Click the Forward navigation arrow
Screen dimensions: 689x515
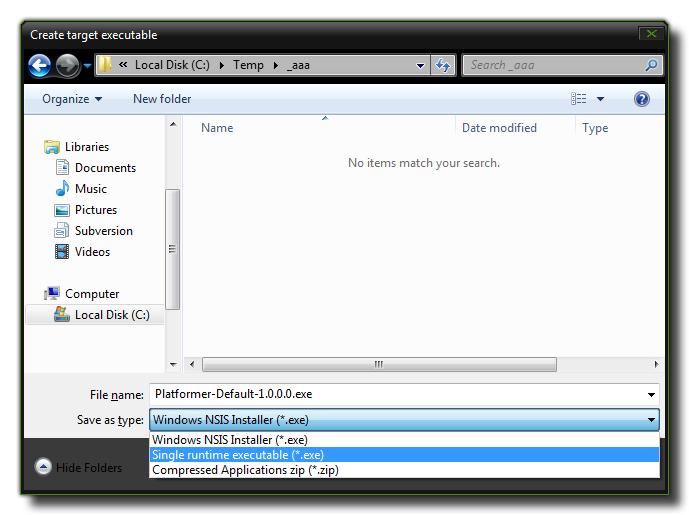tap(67, 66)
